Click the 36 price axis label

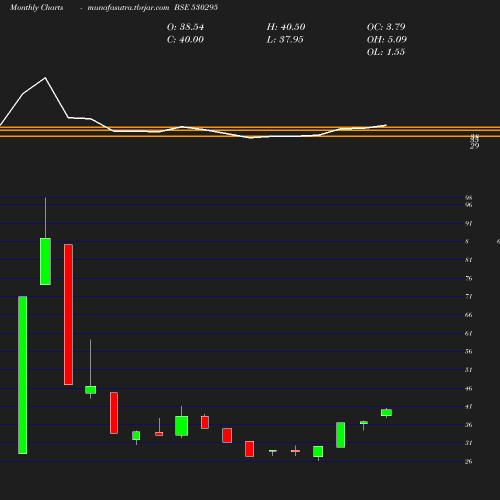click(469, 425)
